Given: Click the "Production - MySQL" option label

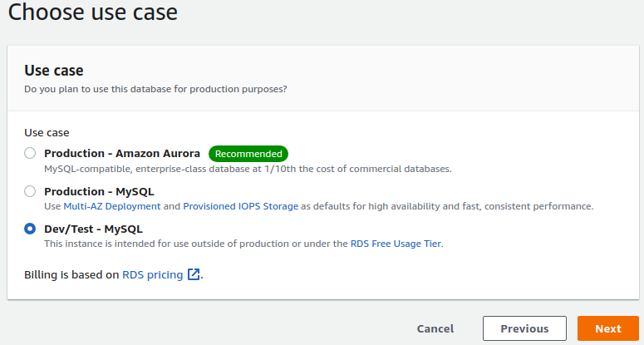Looking at the screenshot, I should click(99, 191).
